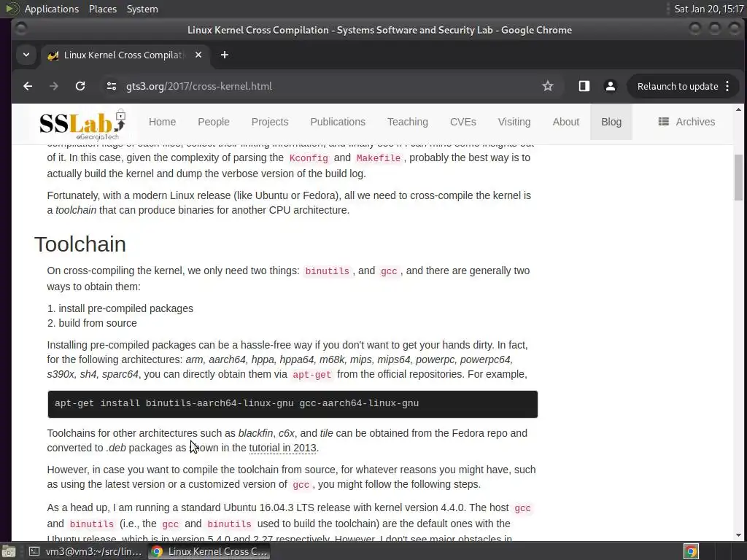Click the page vertical scrollbar thumb

point(738,177)
